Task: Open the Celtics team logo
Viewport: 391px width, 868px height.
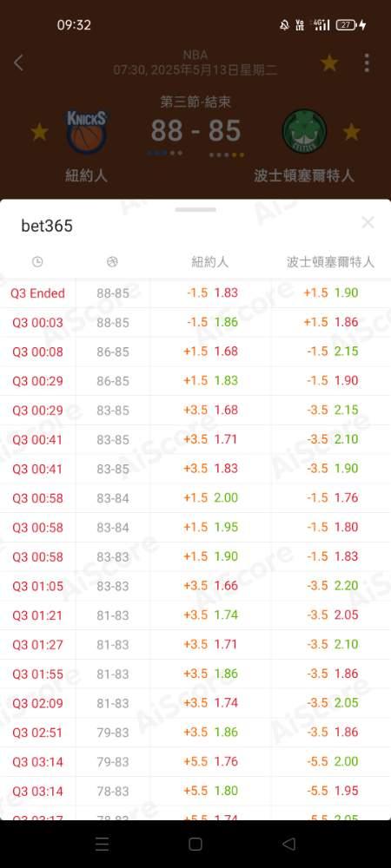Action: [x=305, y=132]
